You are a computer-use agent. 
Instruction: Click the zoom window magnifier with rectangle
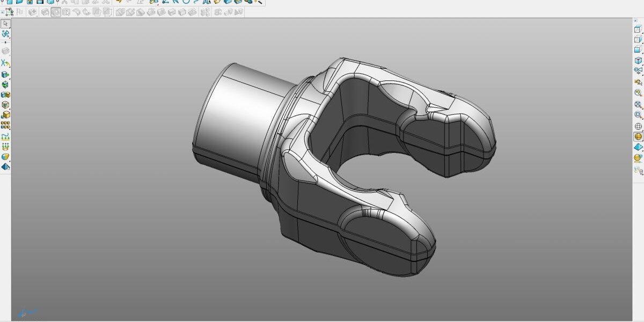638,114
